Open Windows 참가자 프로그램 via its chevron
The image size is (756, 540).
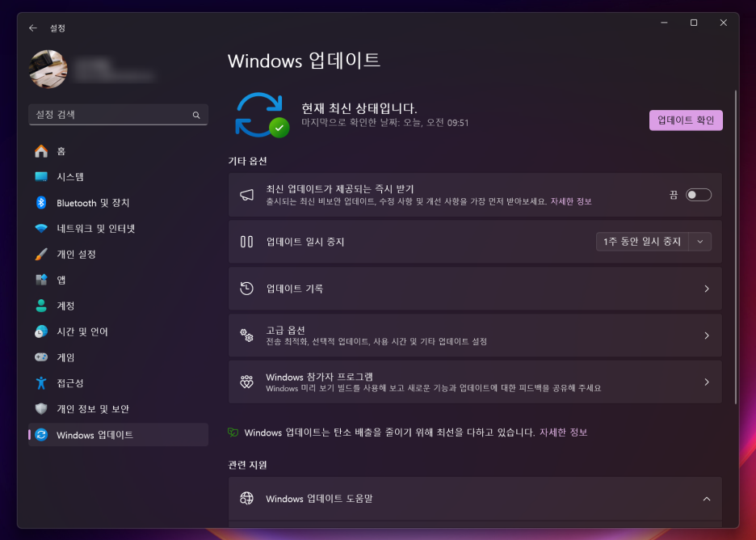(707, 382)
